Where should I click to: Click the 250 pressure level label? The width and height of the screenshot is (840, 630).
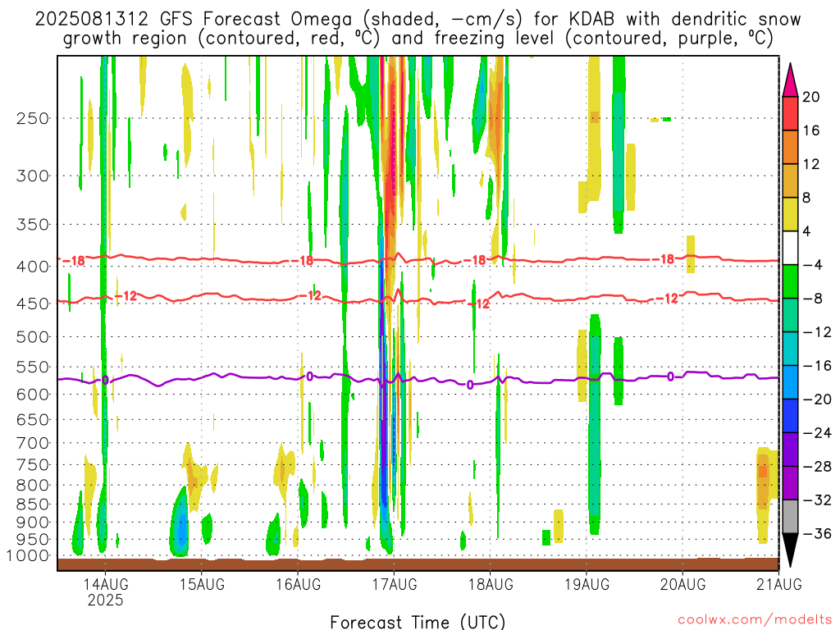point(33,118)
